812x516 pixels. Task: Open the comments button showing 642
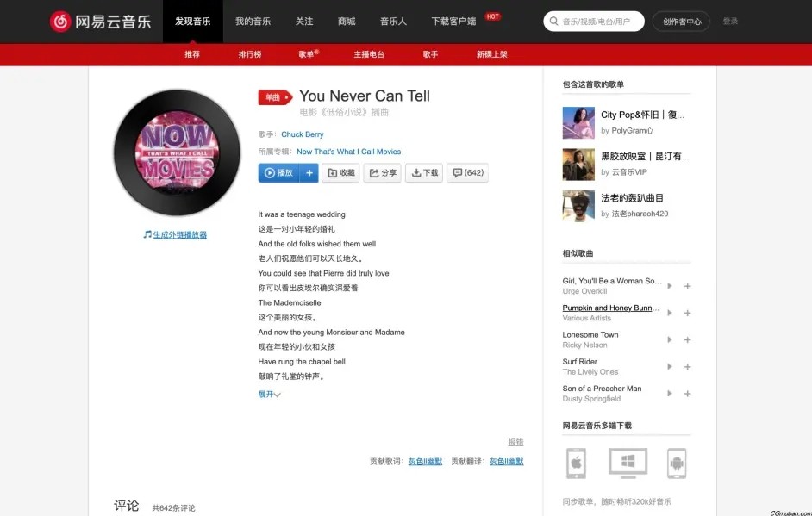(467, 173)
